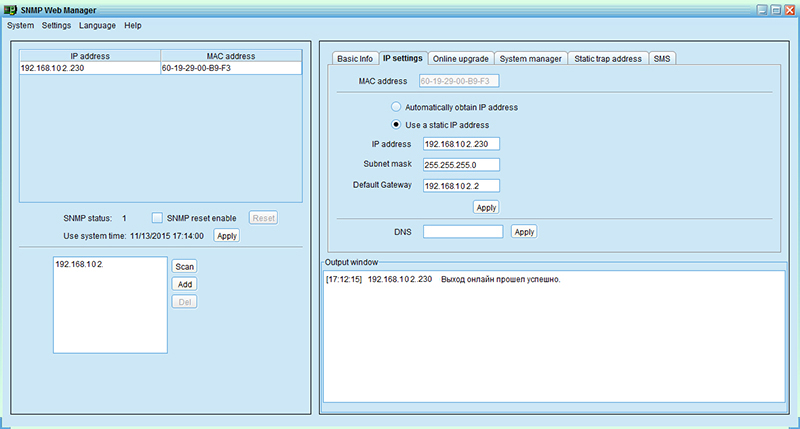Open the Language menu
Viewport: 800px width, 429px height.
pos(97,26)
